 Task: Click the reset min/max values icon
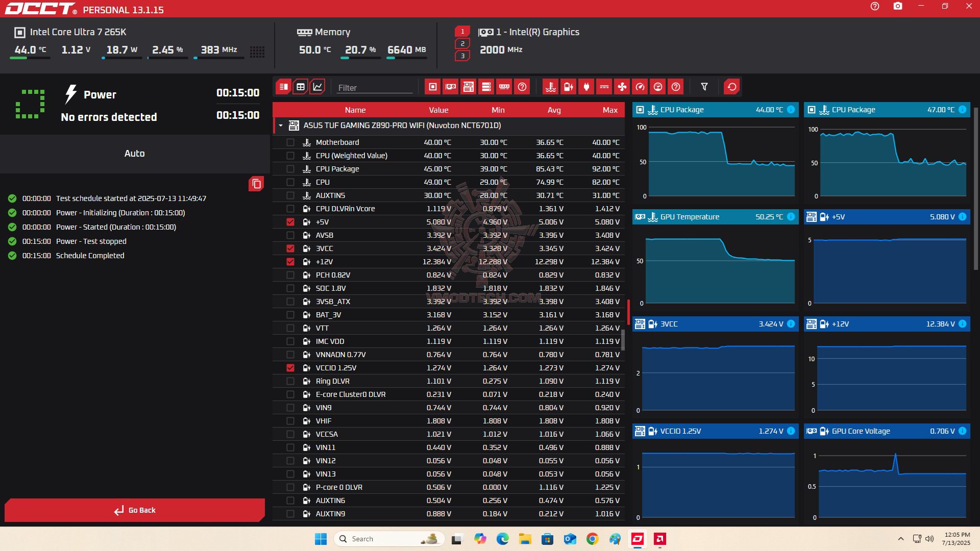732,87
